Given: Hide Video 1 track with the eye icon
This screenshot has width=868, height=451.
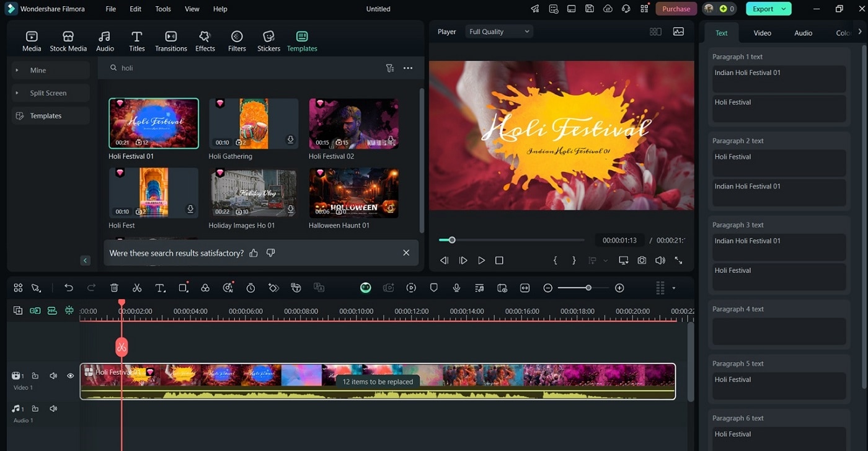Looking at the screenshot, I should [x=70, y=376].
